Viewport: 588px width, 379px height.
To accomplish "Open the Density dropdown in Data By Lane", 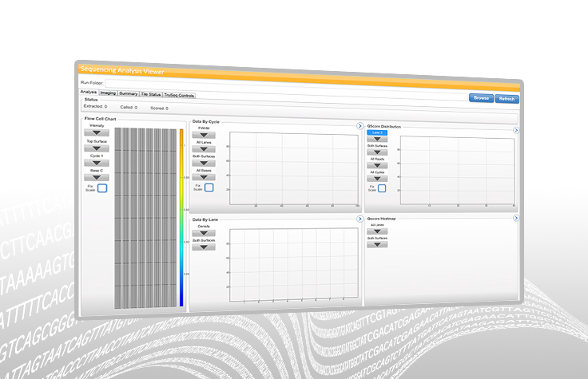I will 203,233.
